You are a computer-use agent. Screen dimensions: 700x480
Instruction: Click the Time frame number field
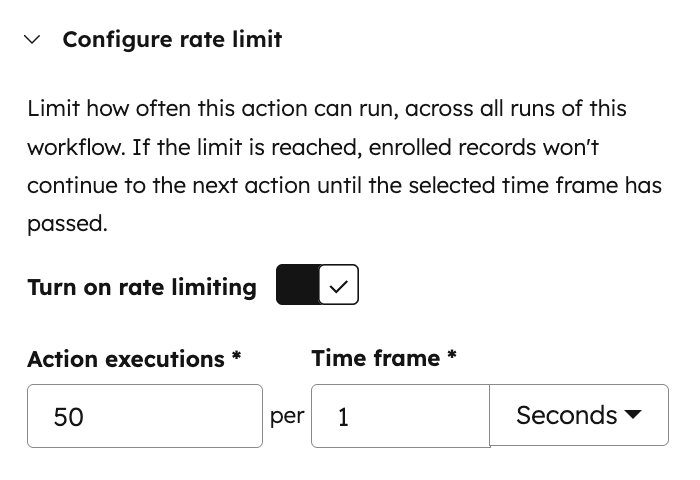400,415
